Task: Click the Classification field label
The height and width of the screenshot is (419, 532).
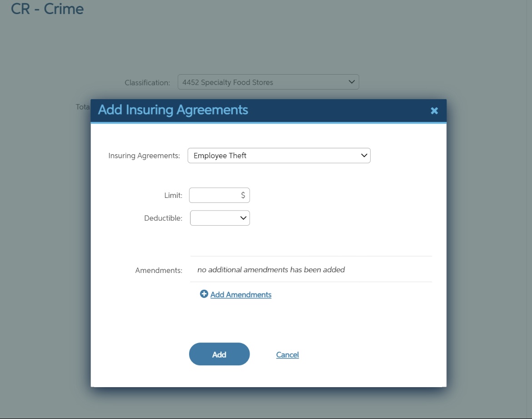Action: point(147,83)
